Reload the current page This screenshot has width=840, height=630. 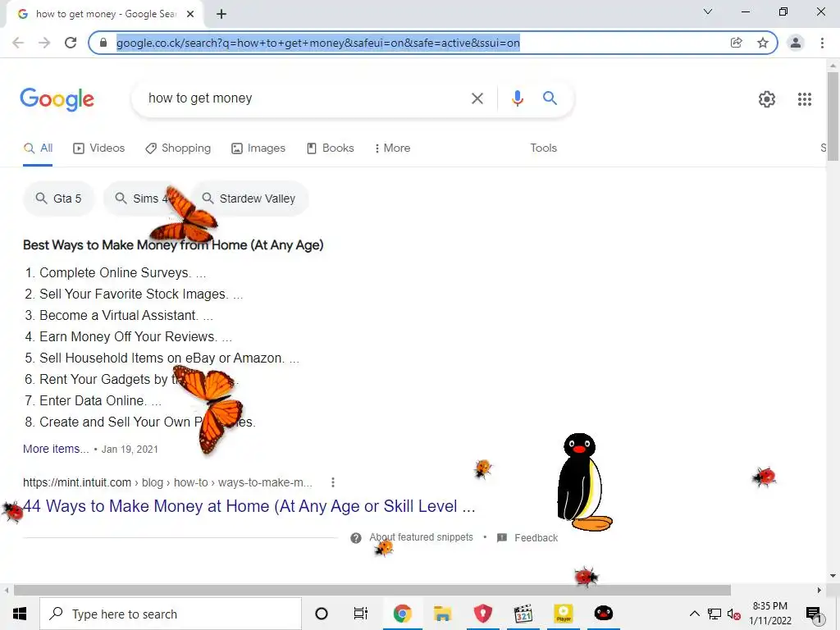point(71,43)
